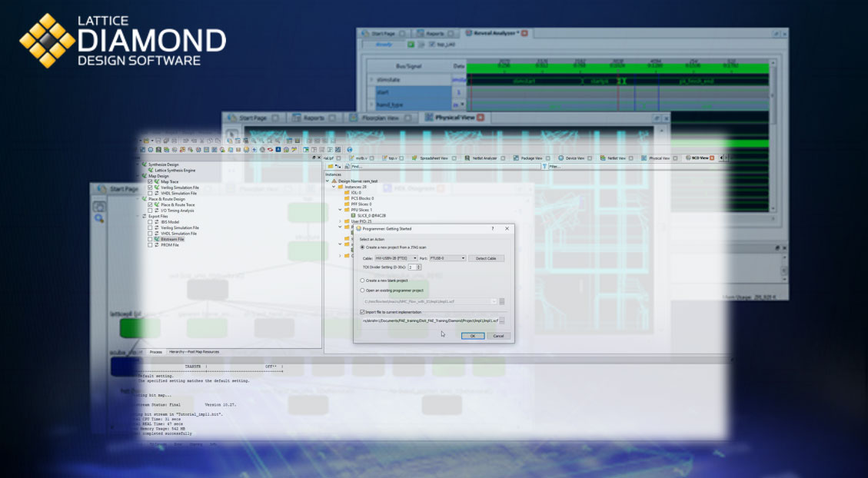Open the Port dropdown showing FTUSB-0
Screen dimensions: 868x478
pos(447,258)
